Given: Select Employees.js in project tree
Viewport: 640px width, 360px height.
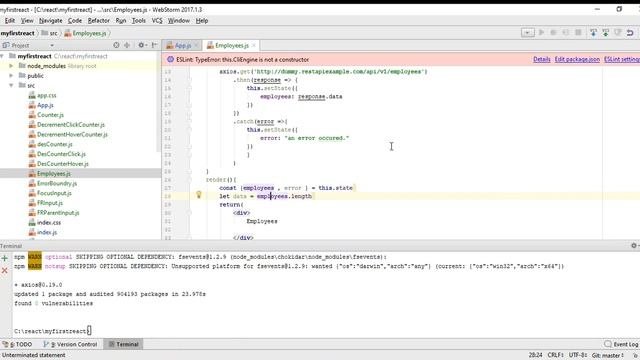Looking at the screenshot, I should 53,173.
